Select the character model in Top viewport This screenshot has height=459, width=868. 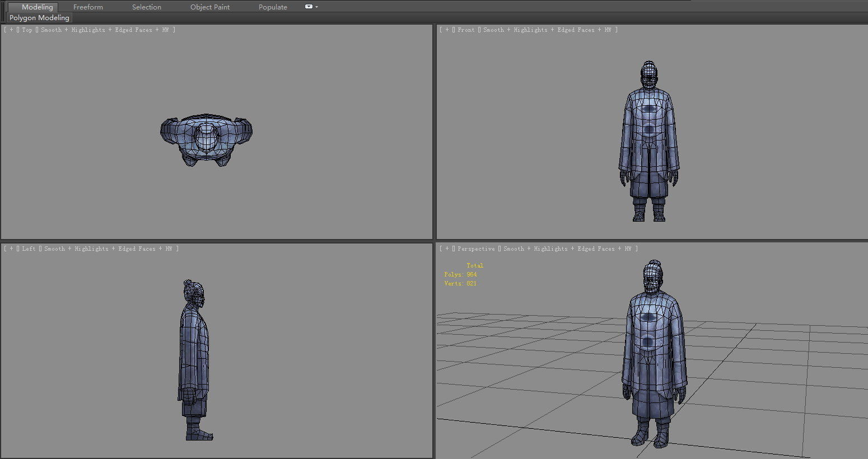point(206,140)
